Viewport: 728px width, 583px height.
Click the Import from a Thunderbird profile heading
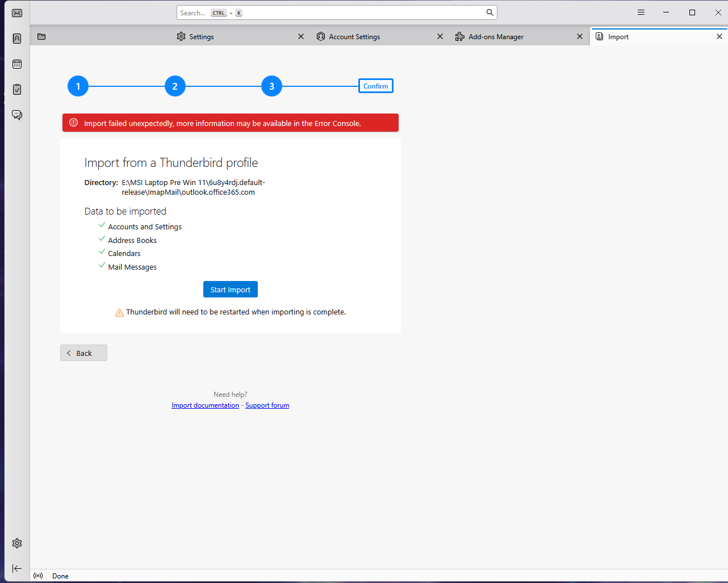[171, 162]
